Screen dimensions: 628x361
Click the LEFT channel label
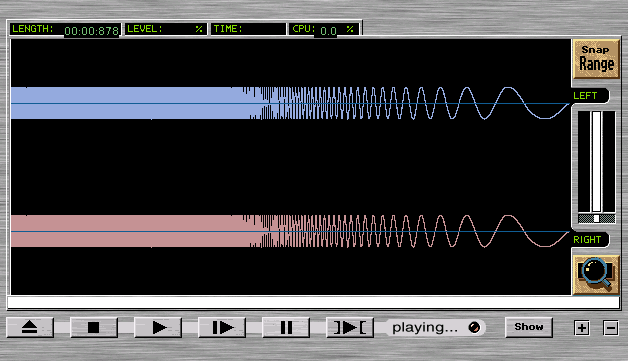pyautogui.click(x=585, y=96)
